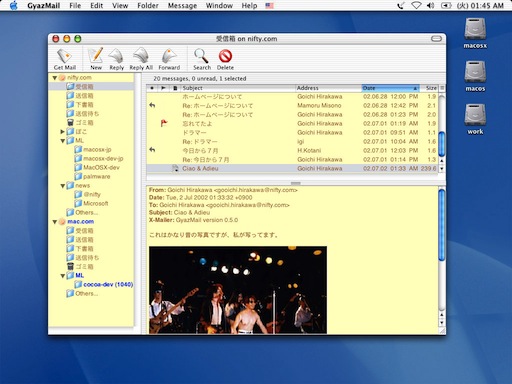512x384 pixels.
Task: Click the Forward toolbar icon
Action: pos(169,56)
